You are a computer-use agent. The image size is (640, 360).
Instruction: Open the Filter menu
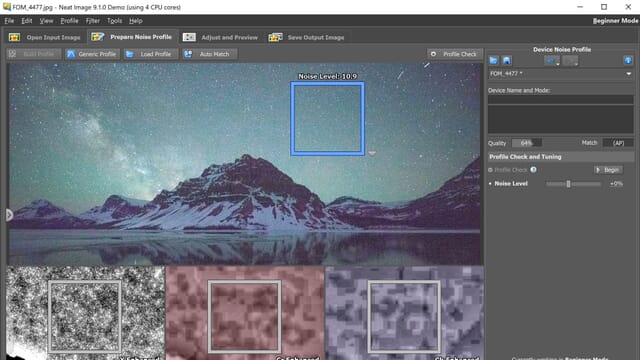(93, 21)
